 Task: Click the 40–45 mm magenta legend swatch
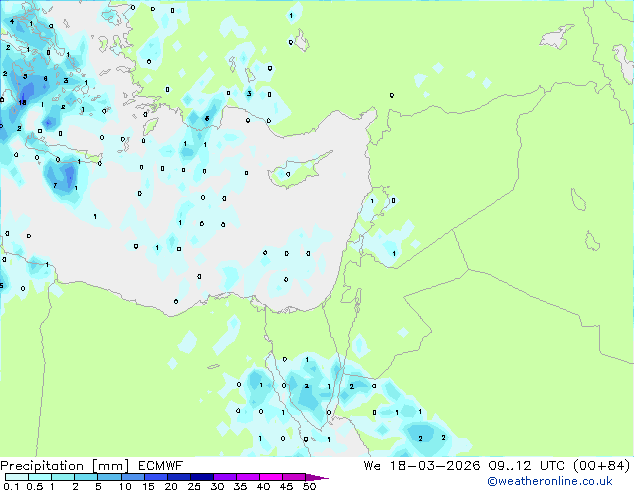coord(271,477)
